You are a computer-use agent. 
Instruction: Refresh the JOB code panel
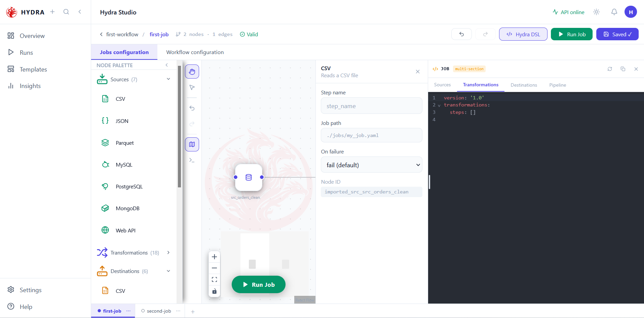(610, 69)
